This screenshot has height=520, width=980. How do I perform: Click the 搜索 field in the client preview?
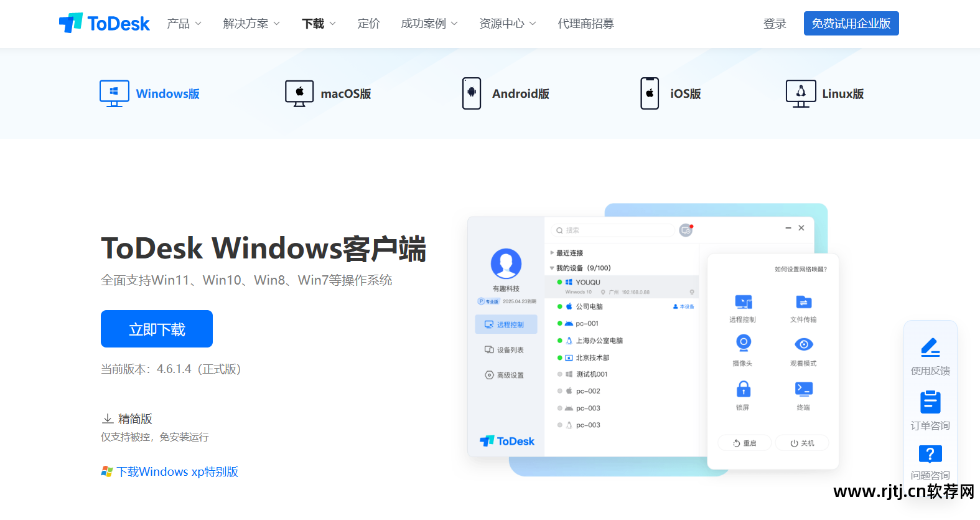point(612,230)
